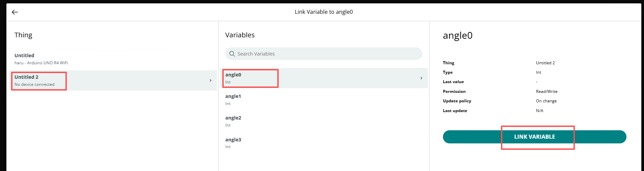This screenshot has width=644, height=171.
Task: Click the back arrow icon
Action: 15,12
